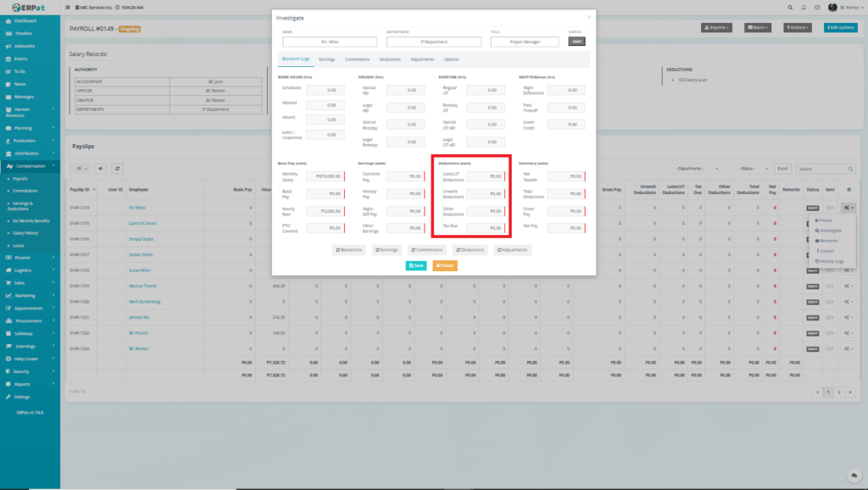The image size is (868, 490).
Task: Close the Investigate dialog with X
Action: pos(589,16)
